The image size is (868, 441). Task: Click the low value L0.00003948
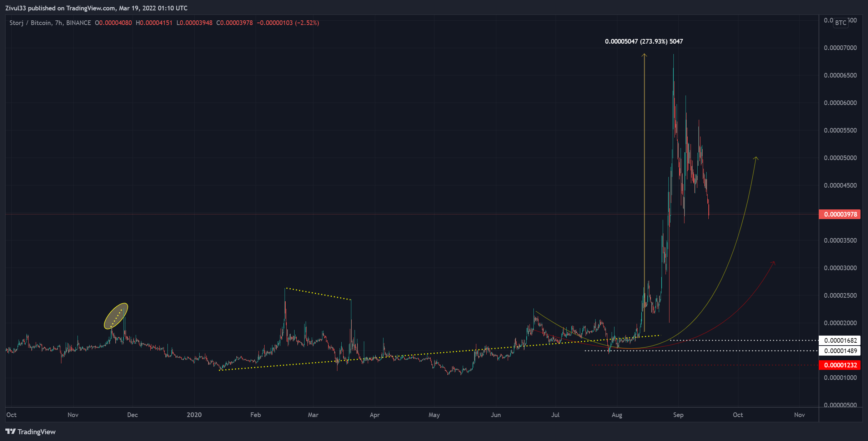pos(194,23)
